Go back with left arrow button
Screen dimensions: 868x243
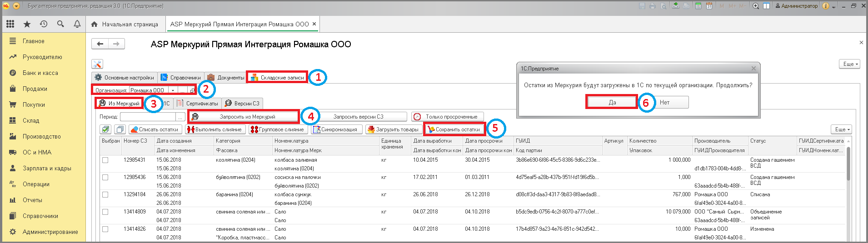click(100, 44)
